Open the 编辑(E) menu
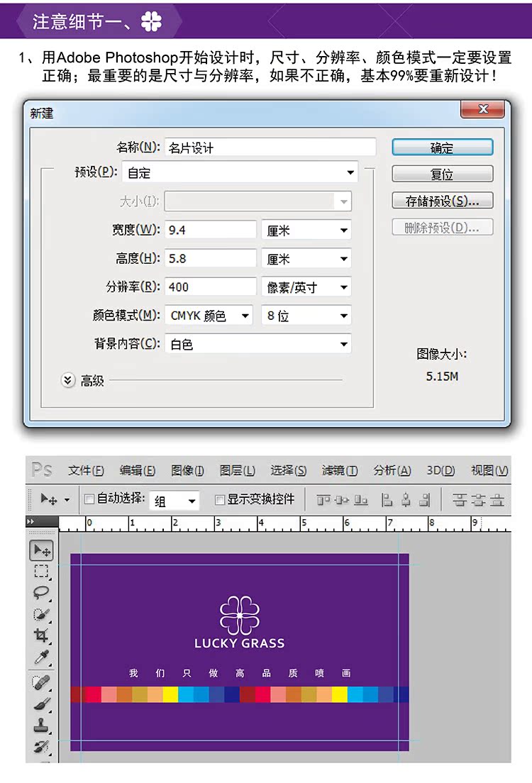 coord(138,470)
